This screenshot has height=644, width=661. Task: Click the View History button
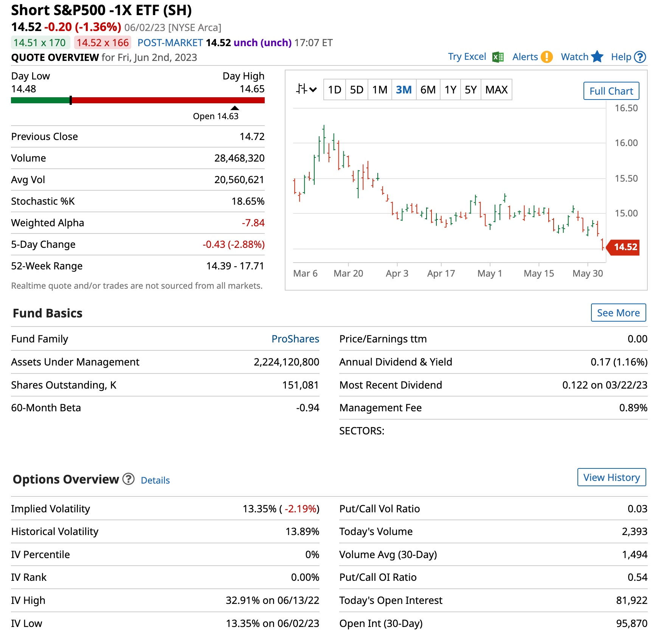tap(611, 477)
